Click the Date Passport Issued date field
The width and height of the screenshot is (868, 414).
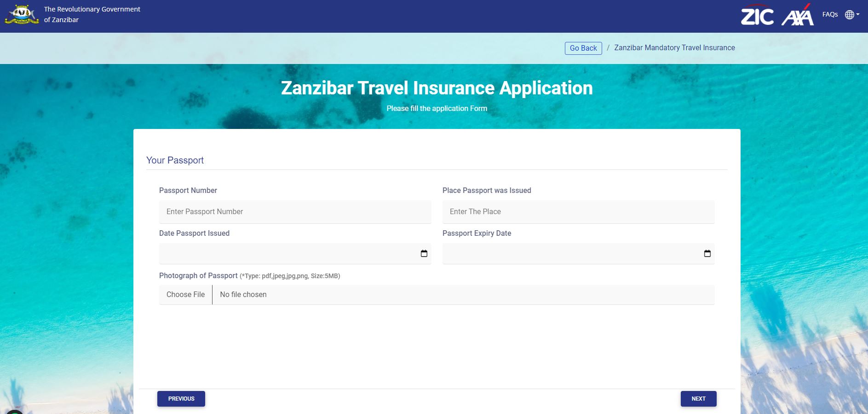[x=295, y=254]
